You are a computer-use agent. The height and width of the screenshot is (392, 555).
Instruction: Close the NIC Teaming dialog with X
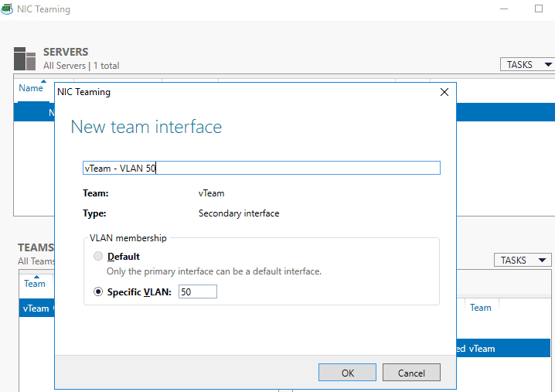(x=444, y=92)
